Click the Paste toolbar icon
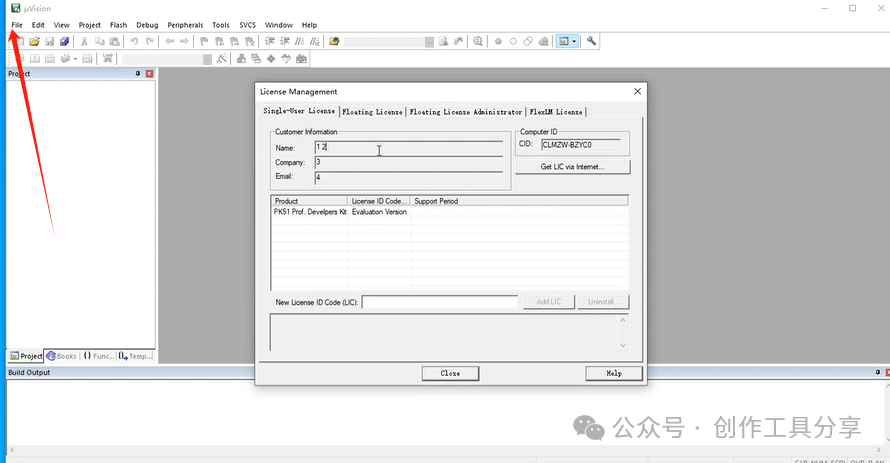 pos(114,41)
